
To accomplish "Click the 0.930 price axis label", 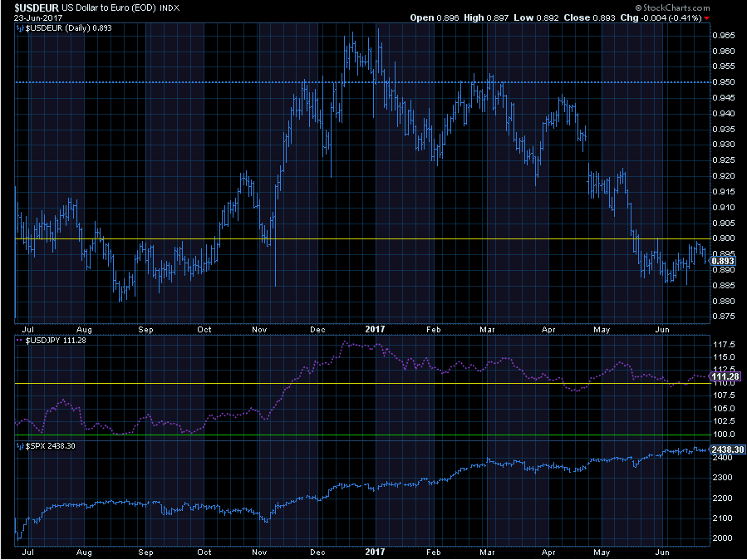I will click(724, 145).
